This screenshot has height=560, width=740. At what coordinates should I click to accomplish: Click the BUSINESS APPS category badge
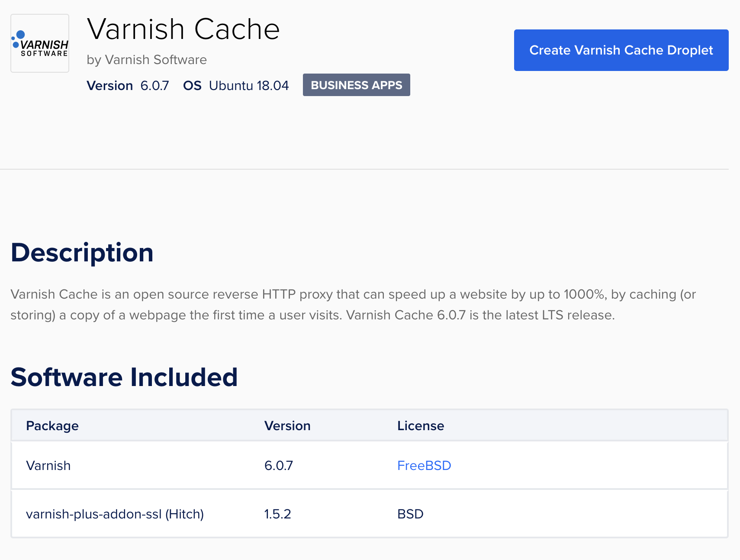pos(356,85)
